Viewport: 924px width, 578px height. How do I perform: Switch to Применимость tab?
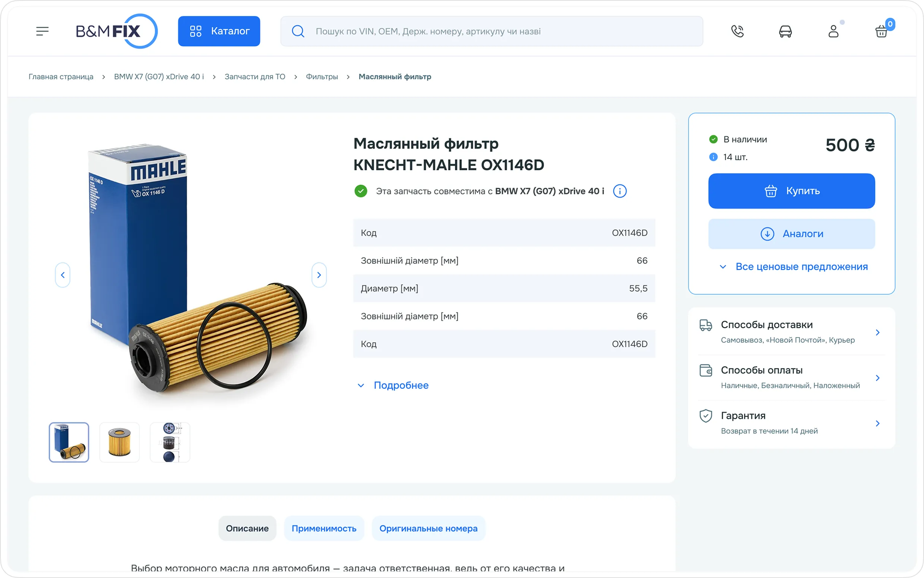323,528
